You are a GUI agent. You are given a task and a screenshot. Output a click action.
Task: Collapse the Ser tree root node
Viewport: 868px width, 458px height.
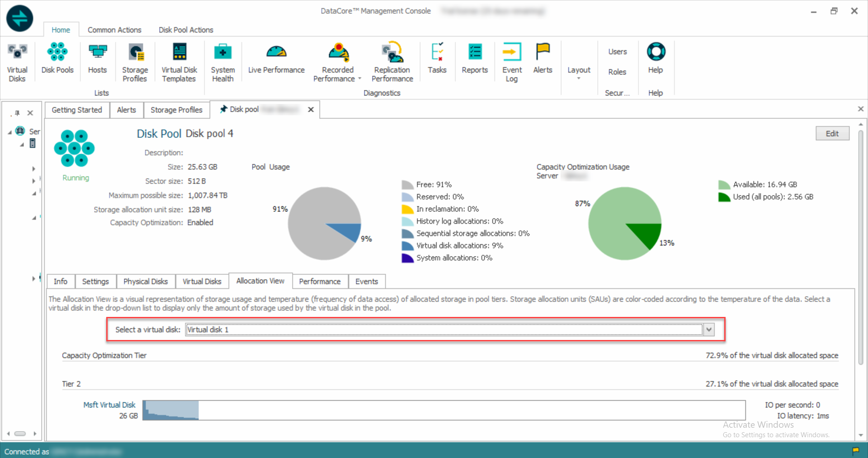tap(10, 132)
